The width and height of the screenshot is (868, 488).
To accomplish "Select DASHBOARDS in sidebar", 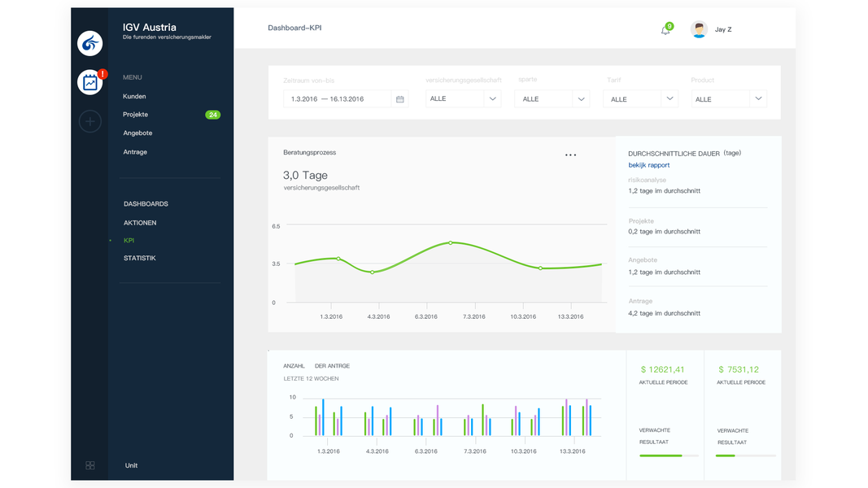I will coord(146,204).
